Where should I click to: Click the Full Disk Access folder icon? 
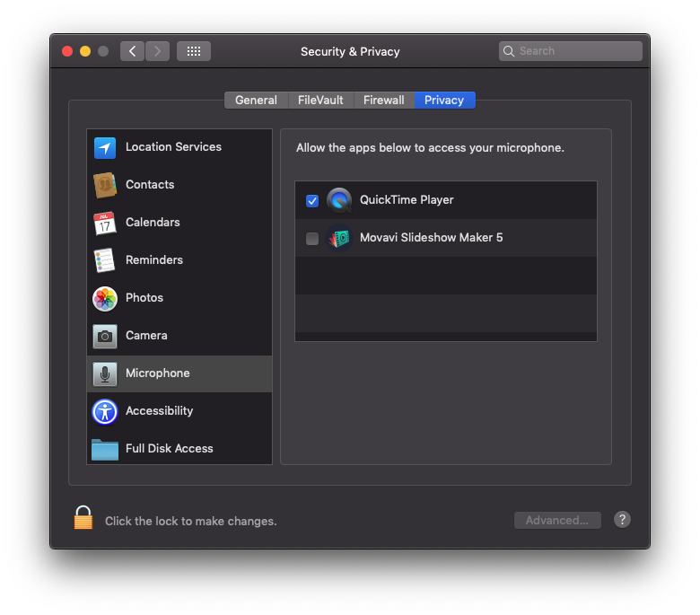[x=105, y=449]
